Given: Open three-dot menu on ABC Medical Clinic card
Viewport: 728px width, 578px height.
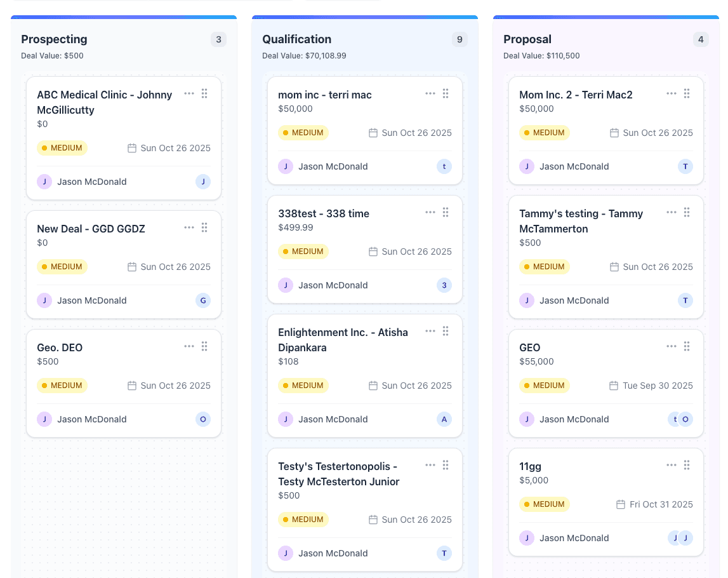Looking at the screenshot, I should tap(189, 93).
